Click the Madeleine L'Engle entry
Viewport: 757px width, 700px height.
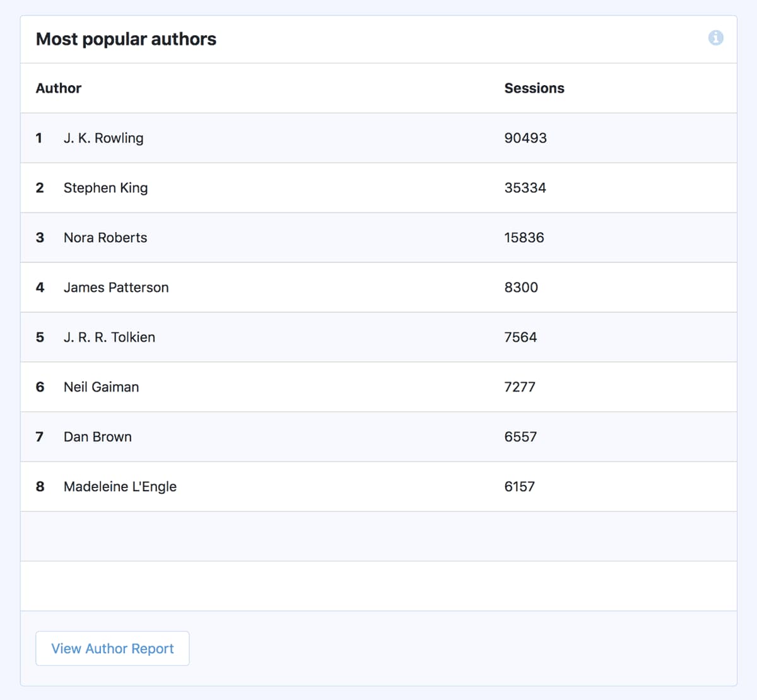[120, 486]
